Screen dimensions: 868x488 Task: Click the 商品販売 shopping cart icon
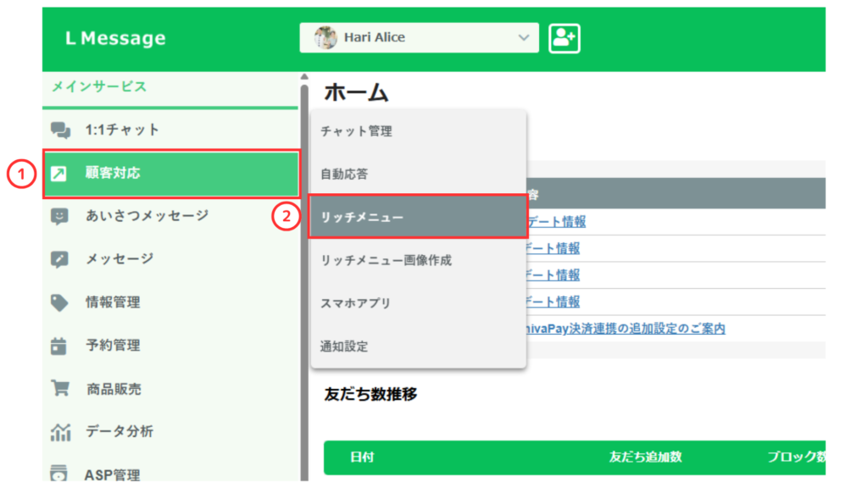pos(59,389)
